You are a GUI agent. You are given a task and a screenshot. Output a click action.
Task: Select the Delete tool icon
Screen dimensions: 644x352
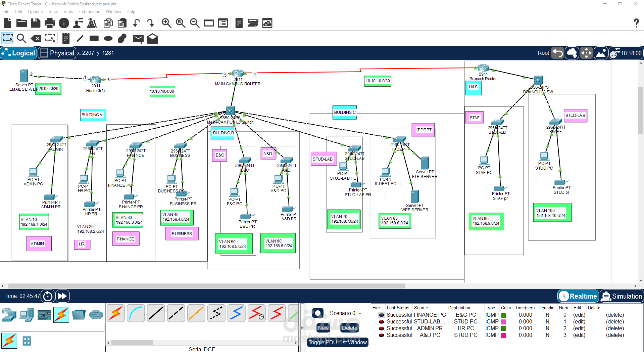36,39
